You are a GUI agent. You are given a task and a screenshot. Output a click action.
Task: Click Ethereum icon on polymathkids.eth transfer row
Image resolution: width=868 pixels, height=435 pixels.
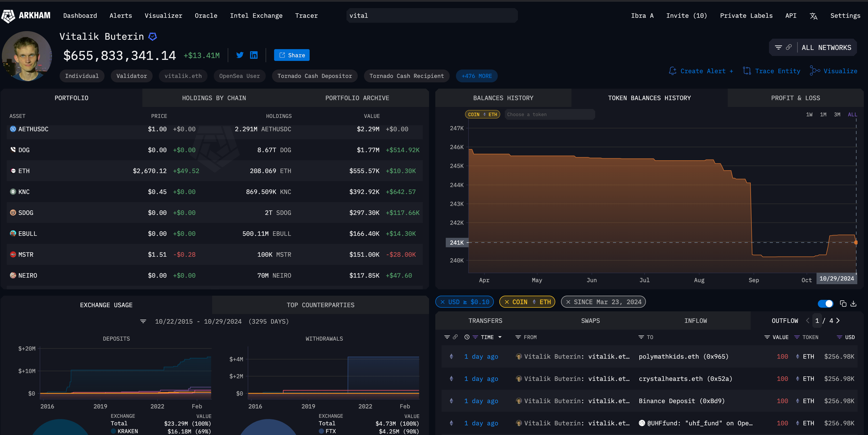[452, 356]
